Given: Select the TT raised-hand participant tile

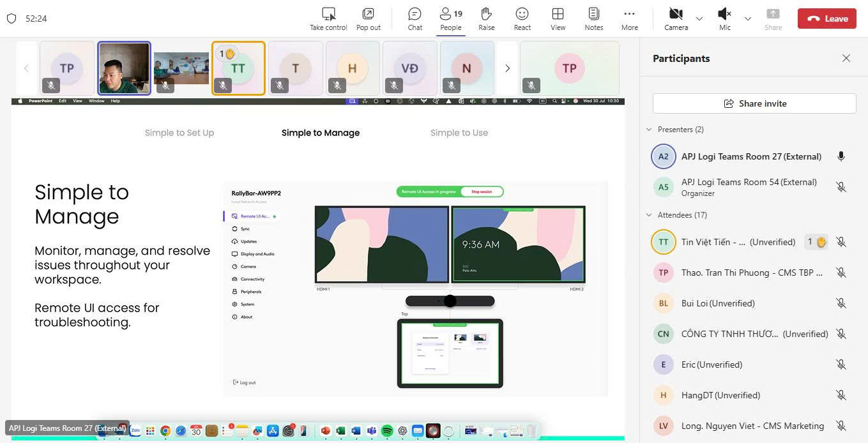Looking at the screenshot, I should click(238, 68).
